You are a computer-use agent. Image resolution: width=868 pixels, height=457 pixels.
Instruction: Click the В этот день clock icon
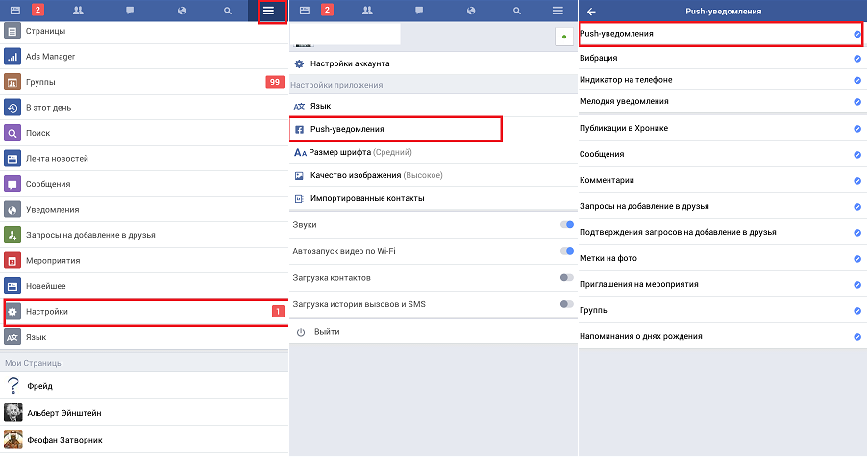(x=12, y=108)
